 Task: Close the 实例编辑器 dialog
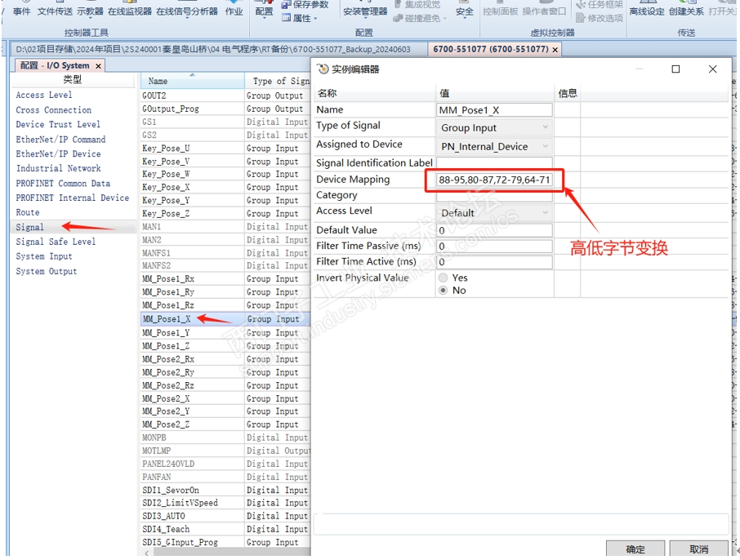coord(712,69)
